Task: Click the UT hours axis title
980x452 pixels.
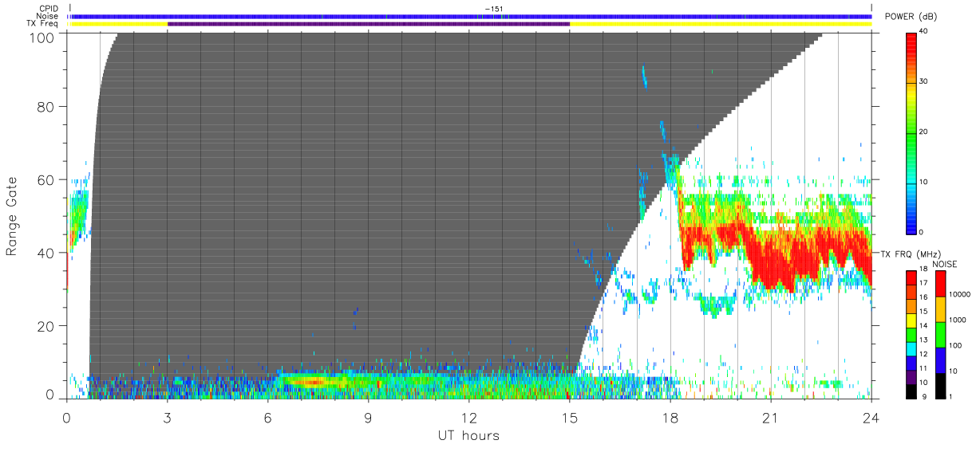Action: point(468,435)
